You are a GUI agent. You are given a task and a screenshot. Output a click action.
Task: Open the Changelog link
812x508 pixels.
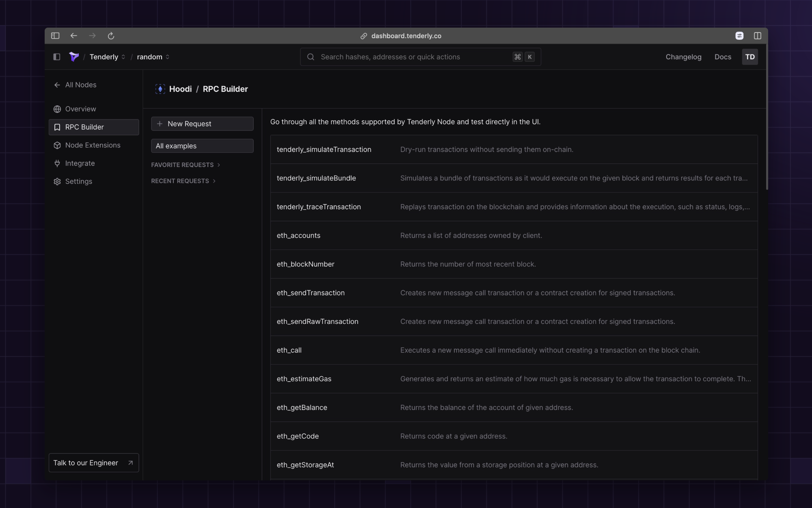(x=683, y=57)
